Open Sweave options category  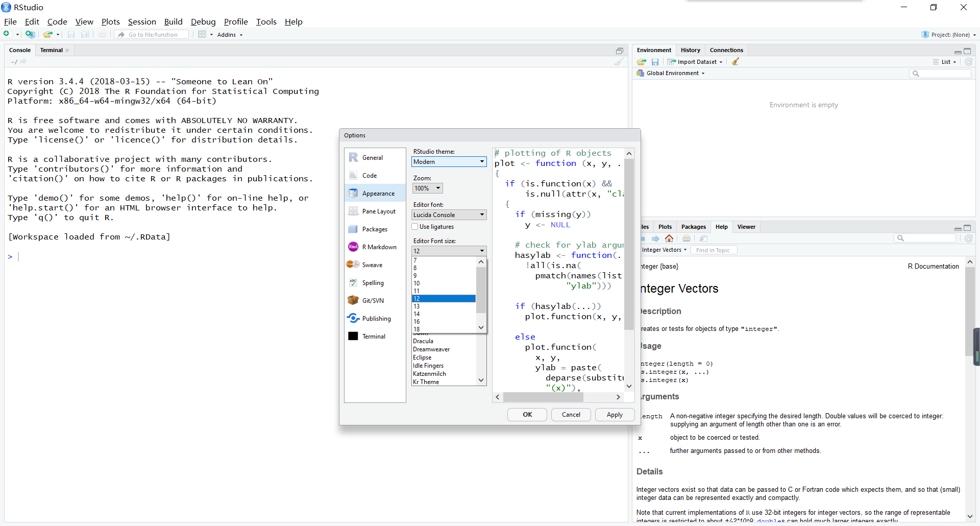pyautogui.click(x=375, y=265)
